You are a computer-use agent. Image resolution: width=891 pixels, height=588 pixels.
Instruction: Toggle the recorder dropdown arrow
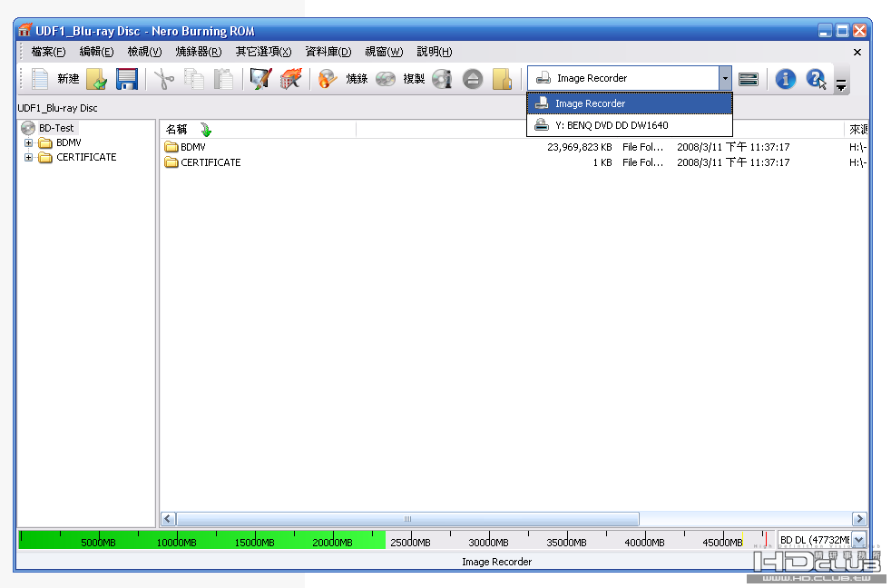coord(725,78)
